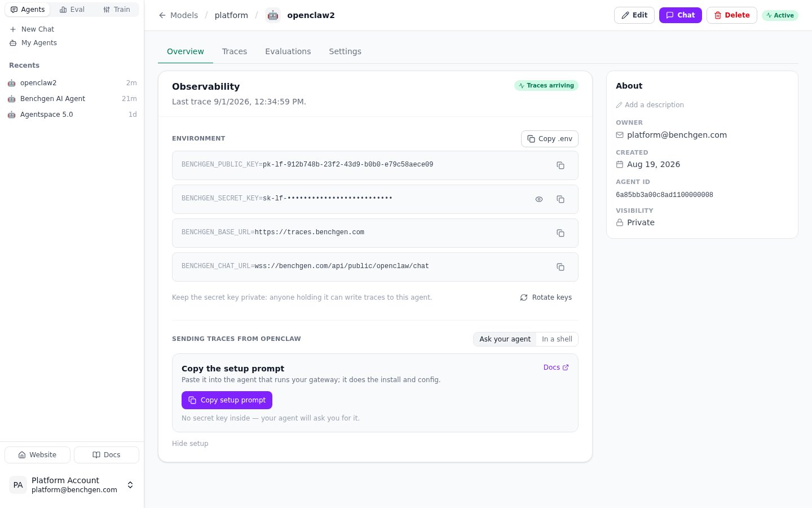Image resolution: width=812 pixels, height=508 pixels.
Task: Click the Aug 19, 2026 created date
Action: [x=654, y=164]
